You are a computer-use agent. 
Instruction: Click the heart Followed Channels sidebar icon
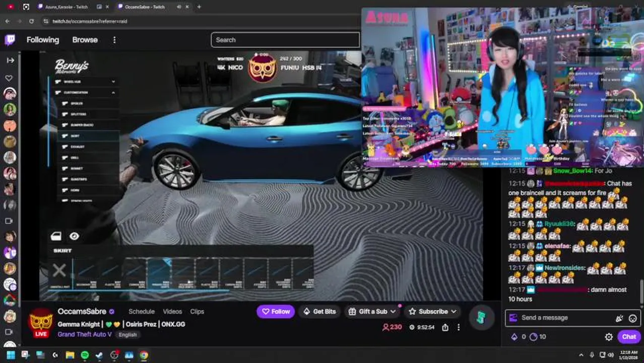[x=9, y=78]
